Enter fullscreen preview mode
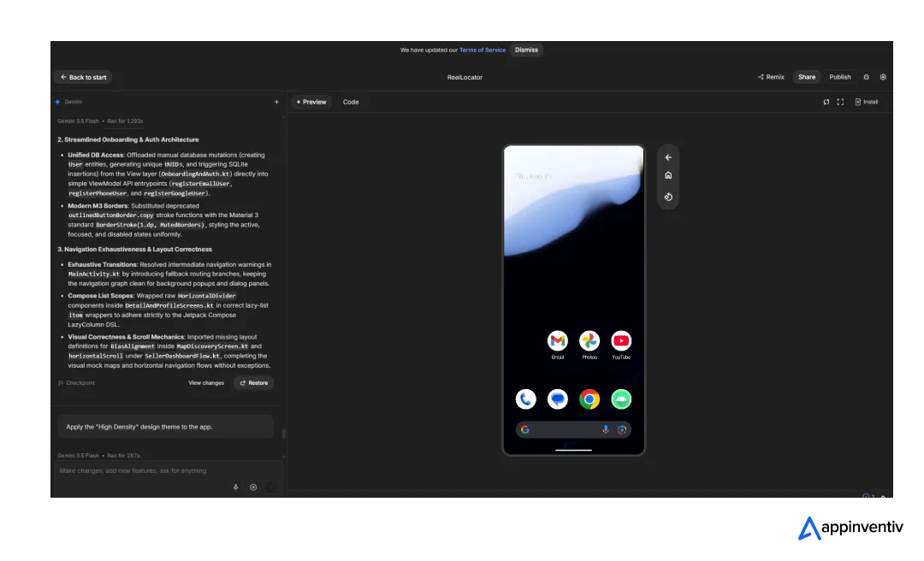 [840, 102]
